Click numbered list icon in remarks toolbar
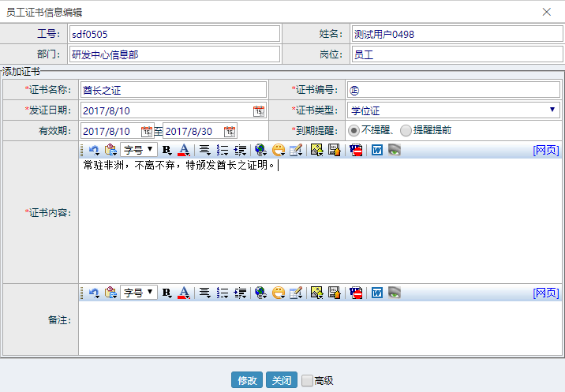The image size is (565, 392). click(222, 293)
